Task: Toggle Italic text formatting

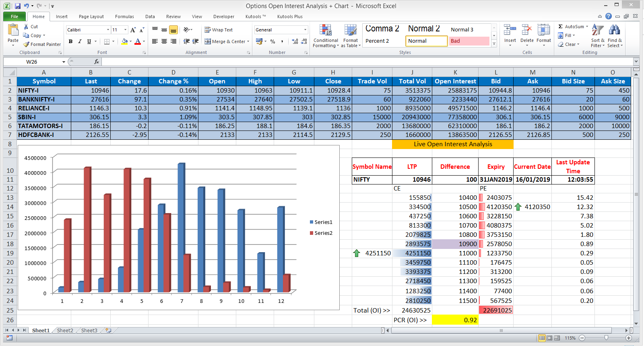Action: (80, 41)
